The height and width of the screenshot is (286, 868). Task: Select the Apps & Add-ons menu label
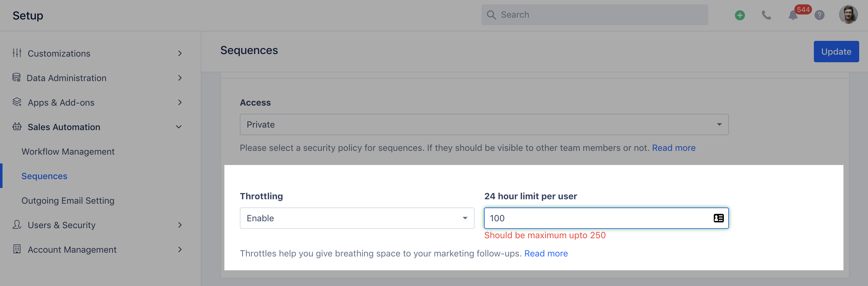pyautogui.click(x=61, y=103)
